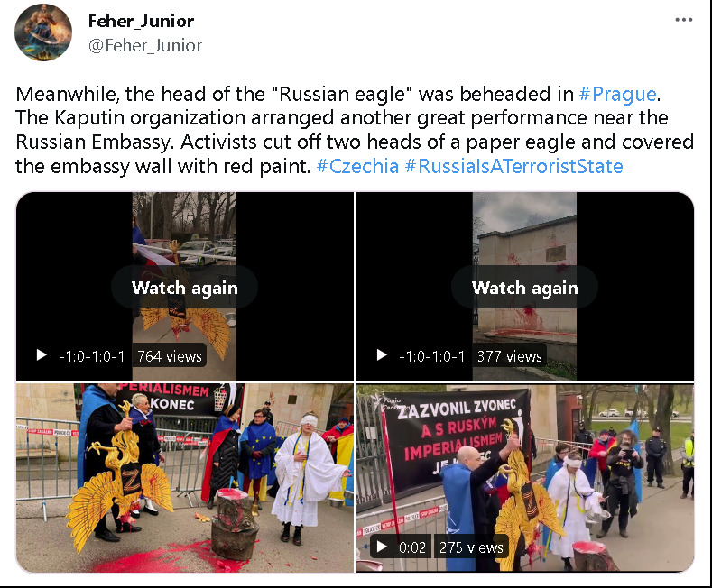Click the Feher_Junior profile avatar

pyautogui.click(x=43, y=32)
